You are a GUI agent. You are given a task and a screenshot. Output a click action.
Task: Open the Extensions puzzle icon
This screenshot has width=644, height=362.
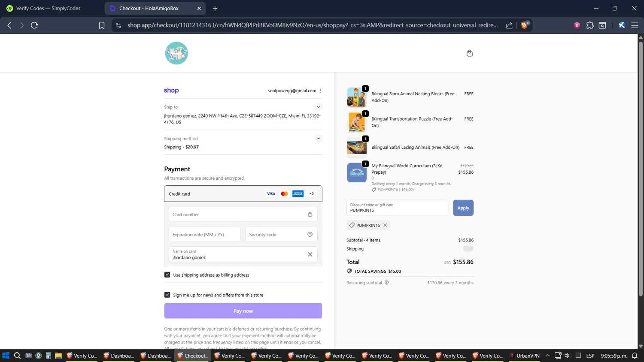coord(590,25)
